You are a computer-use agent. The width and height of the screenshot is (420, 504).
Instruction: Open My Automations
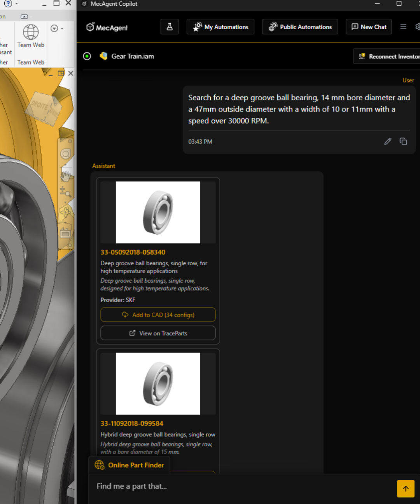(220, 27)
